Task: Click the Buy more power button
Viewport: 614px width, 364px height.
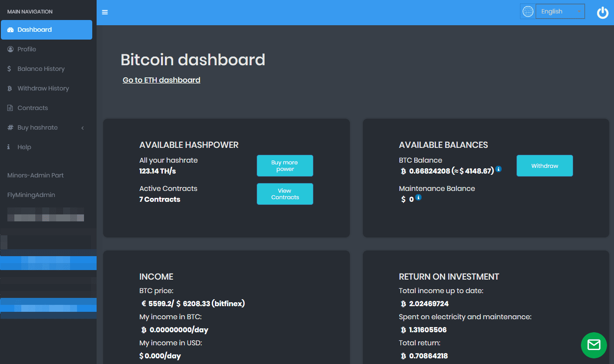Action: tap(285, 166)
